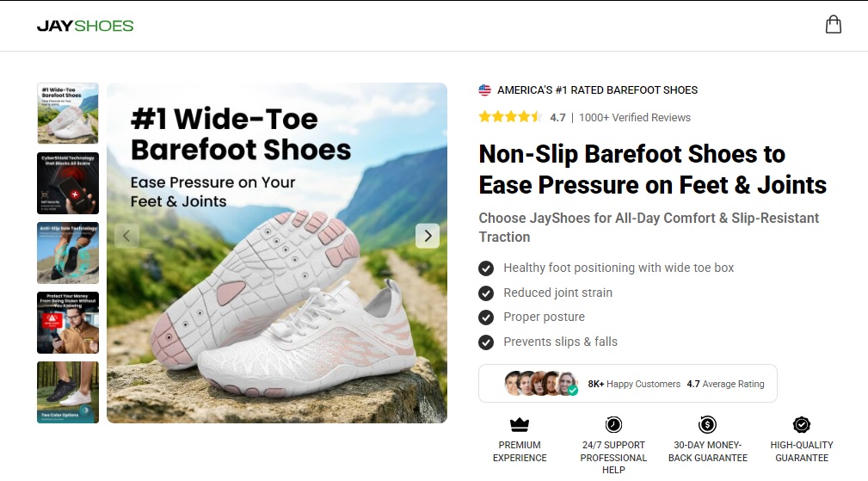The image size is (868, 481).
Task: Show the next product image
Action: point(428,236)
